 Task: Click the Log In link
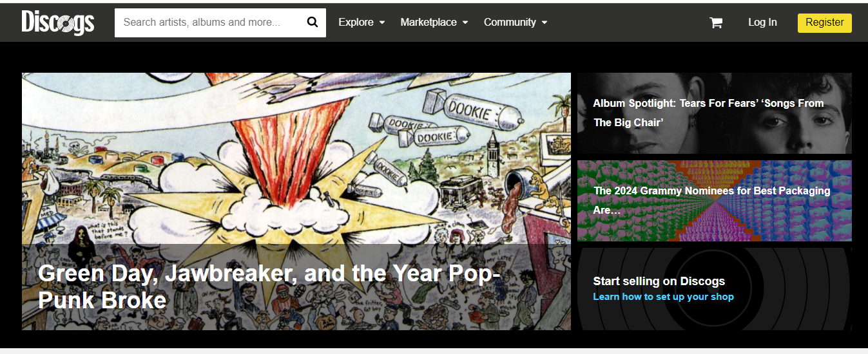click(x=762, y=22)
